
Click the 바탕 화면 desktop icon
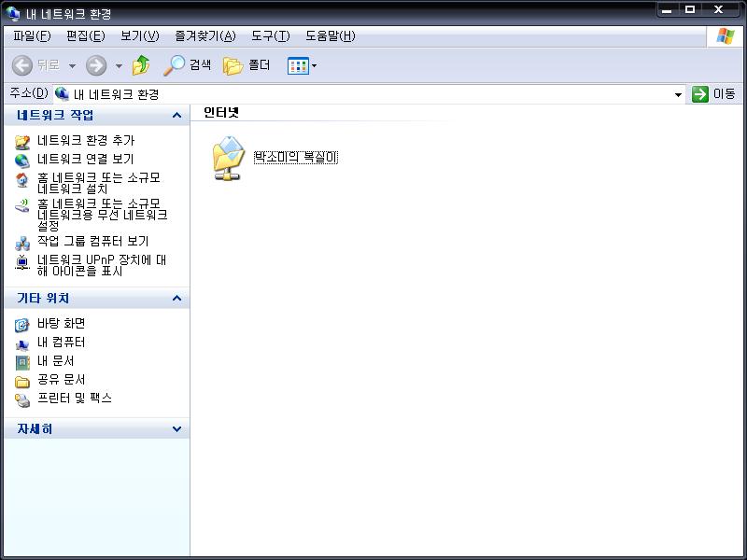coord(22,325)
